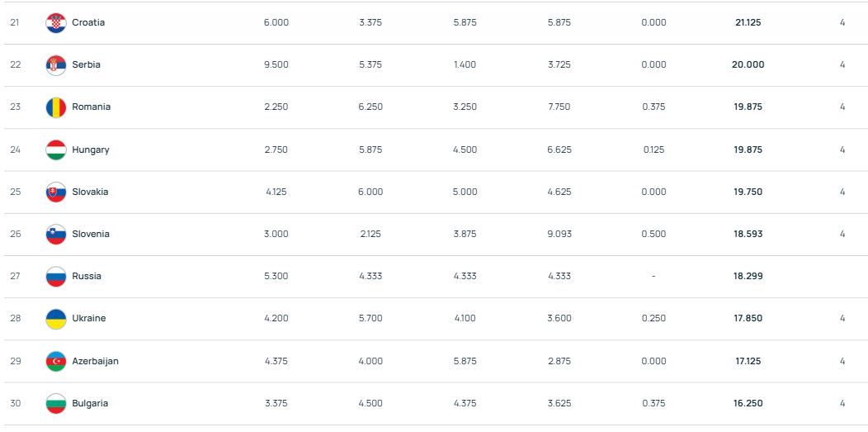Image resolution: width=868 pixels, height=432 pixels.
Task: Click the Ukraine flag icon
Action: tap(55, 319)
